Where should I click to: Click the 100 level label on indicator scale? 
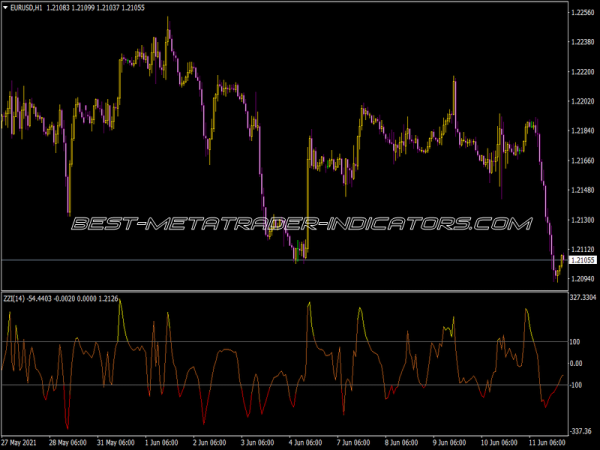pyautogui.click(x=575, y=342)
